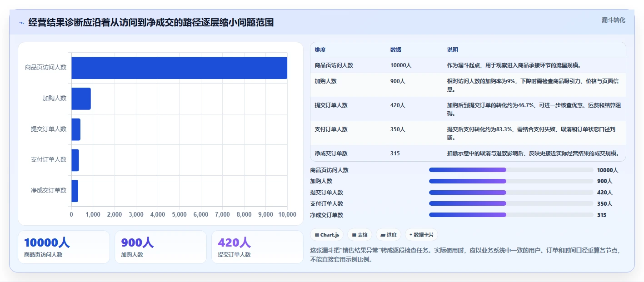644x282 pixels.
Task: Click the 提交订单人数 bar in the chart
Action: pyautogui.click(x=76, y=129)
